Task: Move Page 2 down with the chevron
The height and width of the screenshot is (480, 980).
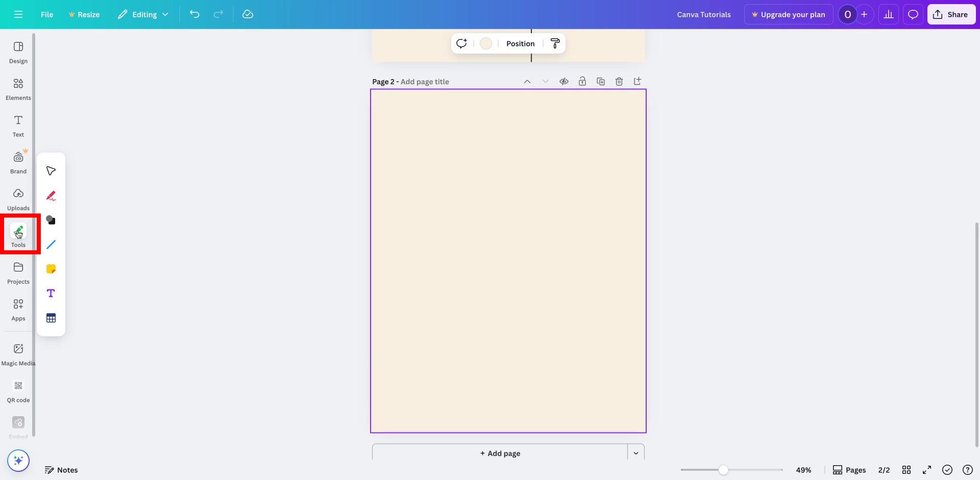Action: pyautogui.click(x=546, y=81)
